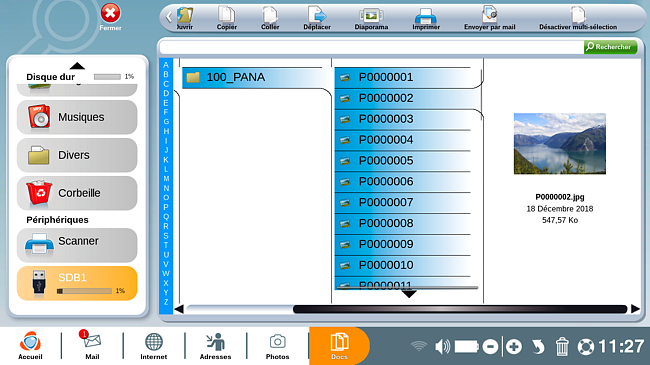Expand the file list with the down arrow
The image size is (650, 365).
tap(409, 294)
